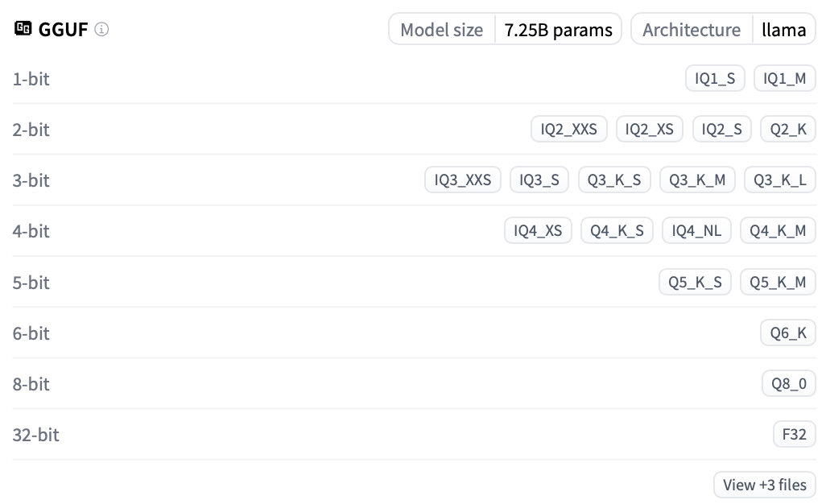This screenshot has width=826, height=504.
Task: Expand list with View +3 files
Action: (x=764, y=485)
